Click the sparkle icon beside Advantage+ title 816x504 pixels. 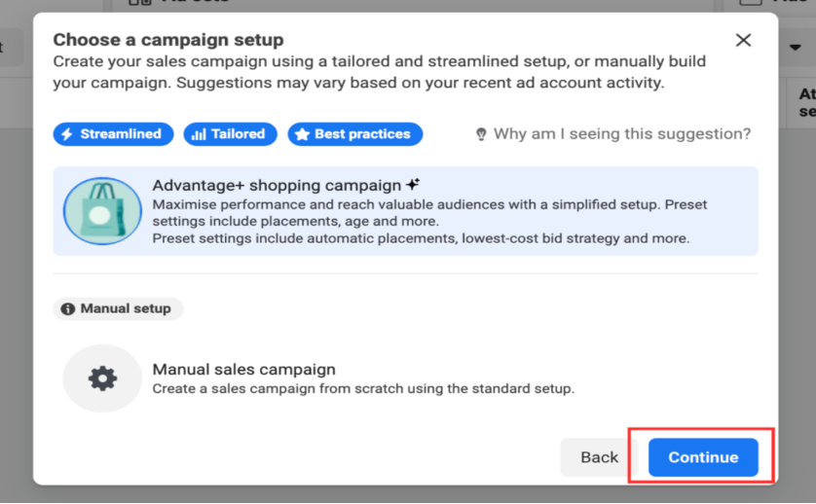tap(413, 184)
